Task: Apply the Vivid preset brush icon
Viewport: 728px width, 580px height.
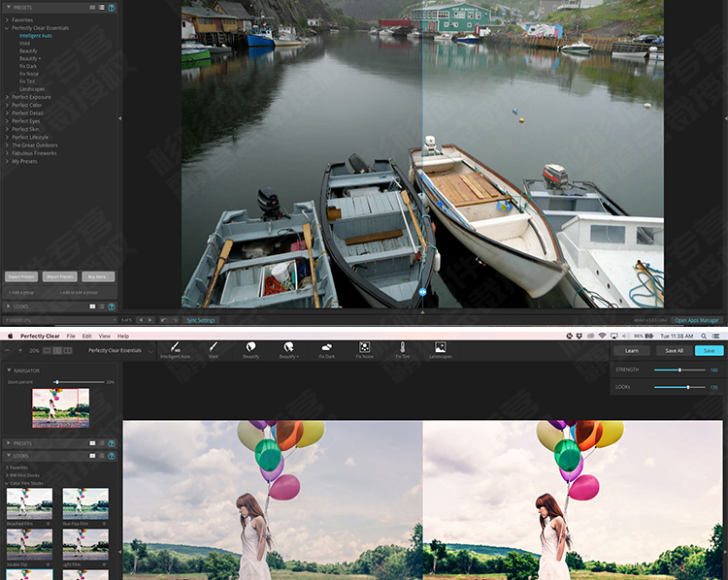Action: coord(214,347)
